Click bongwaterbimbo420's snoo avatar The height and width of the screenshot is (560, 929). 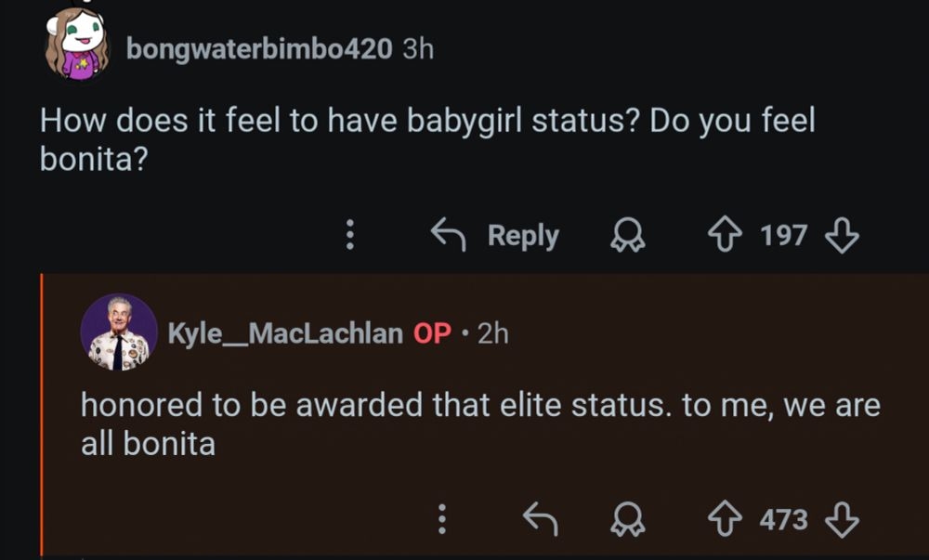[x=77, y=45]
